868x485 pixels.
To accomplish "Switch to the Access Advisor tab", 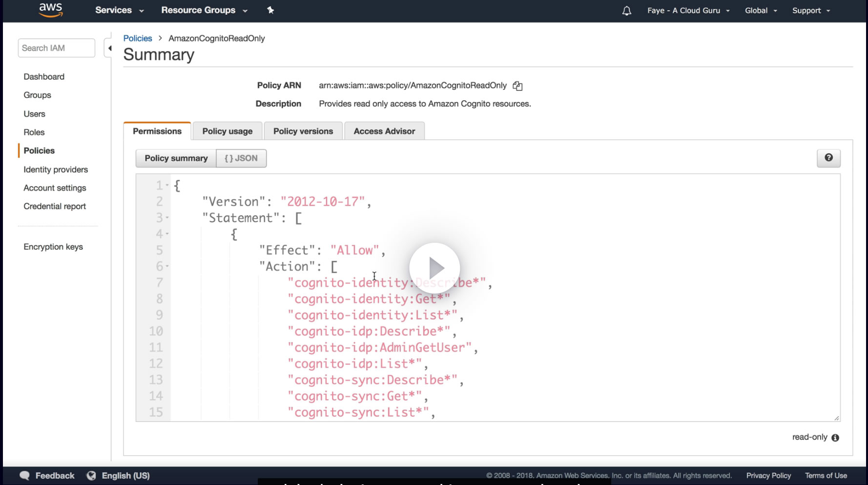I will pyautogui.click(x=384, y=131).
